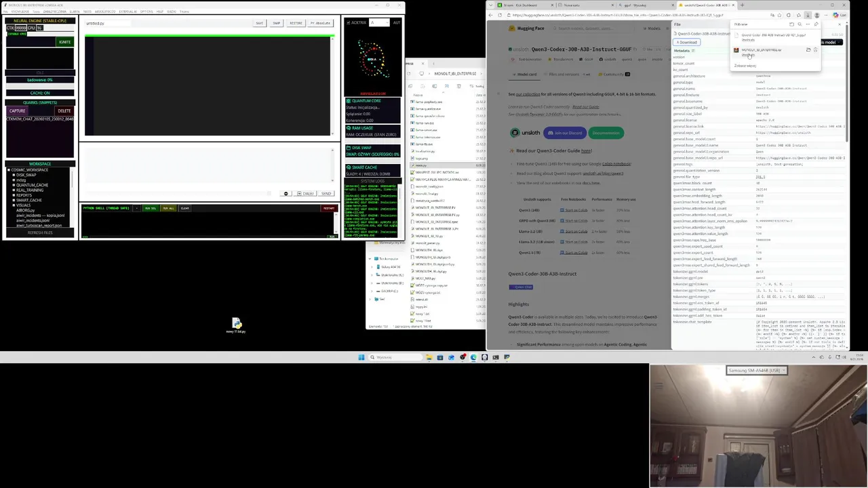Toggle the CACHE: ON indicator
Image resolution: width=868 pixels, height=488 pixels.
[x=40, y=93]
